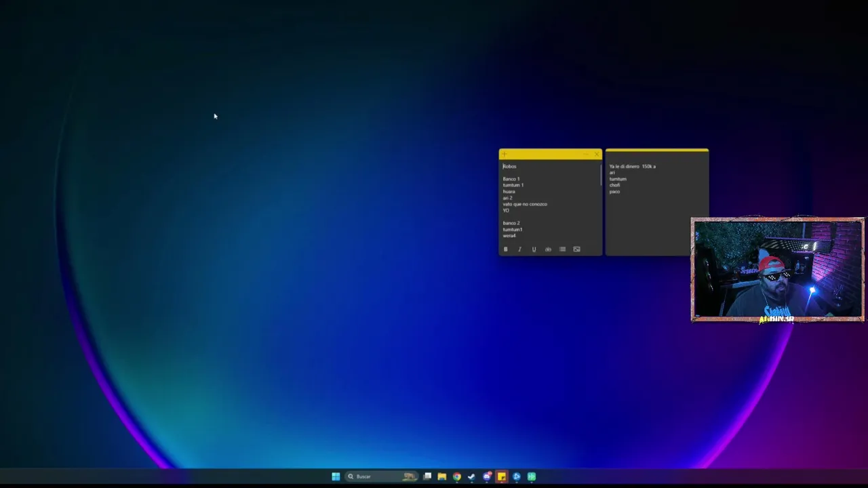Toggle strikethrough formatting in the Robos note
Screen dimensions: 868x488
(548, 249)
